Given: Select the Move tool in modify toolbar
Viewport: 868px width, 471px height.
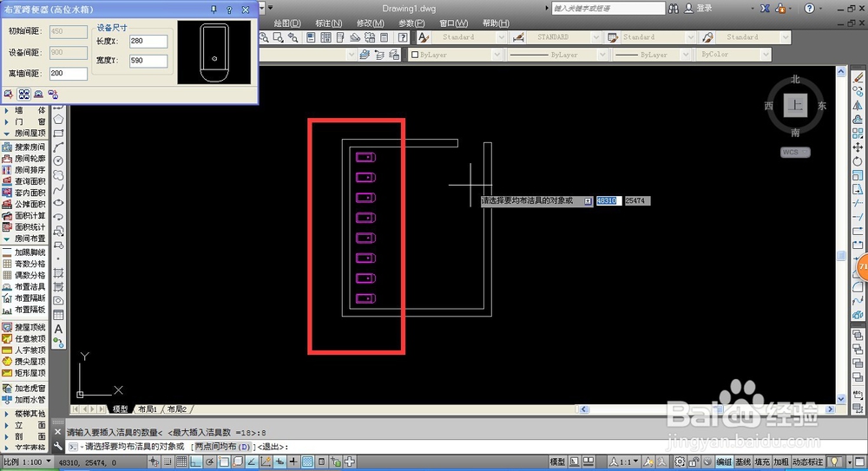Looking at the screenshot, I should (858, 147).
